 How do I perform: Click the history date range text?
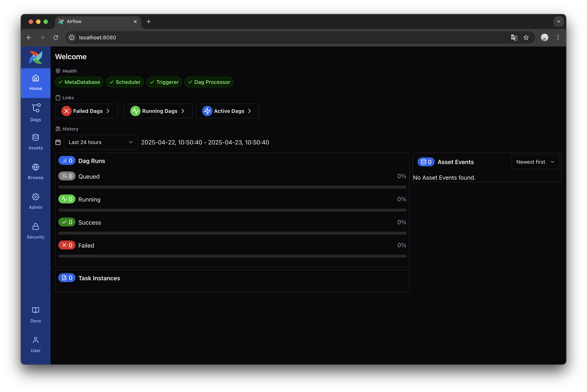(x=205, y=142)
